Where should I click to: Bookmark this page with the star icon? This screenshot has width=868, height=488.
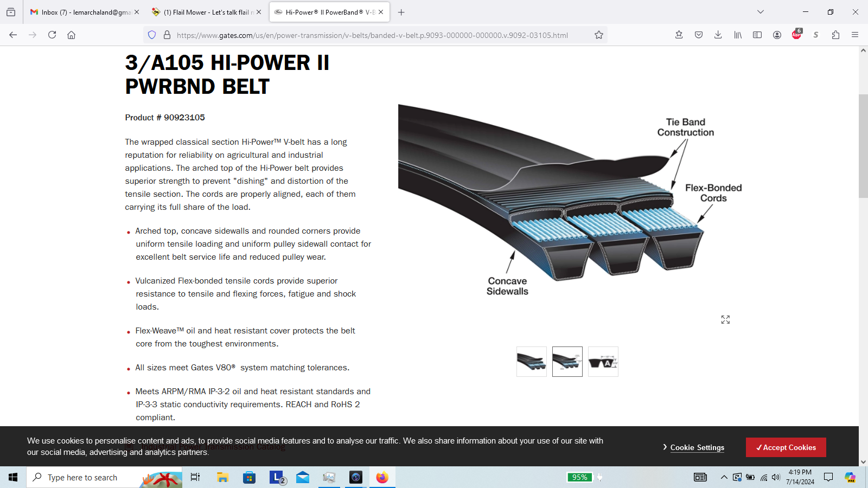point(598,35)
